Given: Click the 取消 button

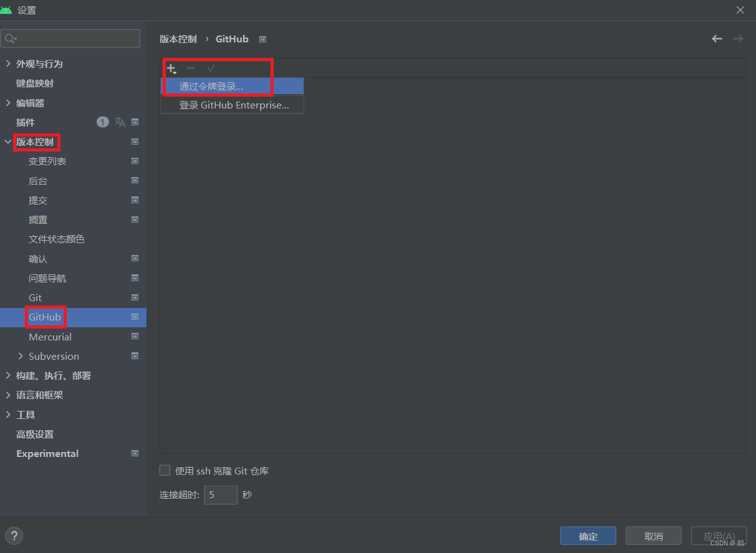Looking at the screenshot, I should 654,536.
